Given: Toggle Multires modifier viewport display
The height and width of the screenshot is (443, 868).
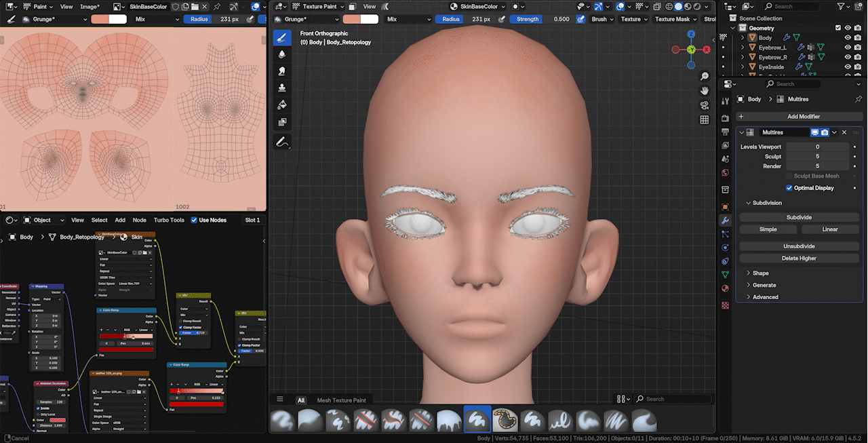Looking at the screenshot, I should (x=815, y=132).
